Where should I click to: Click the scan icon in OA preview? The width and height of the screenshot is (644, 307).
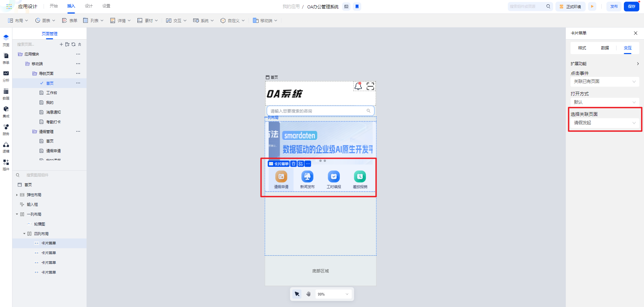(370, 86)
